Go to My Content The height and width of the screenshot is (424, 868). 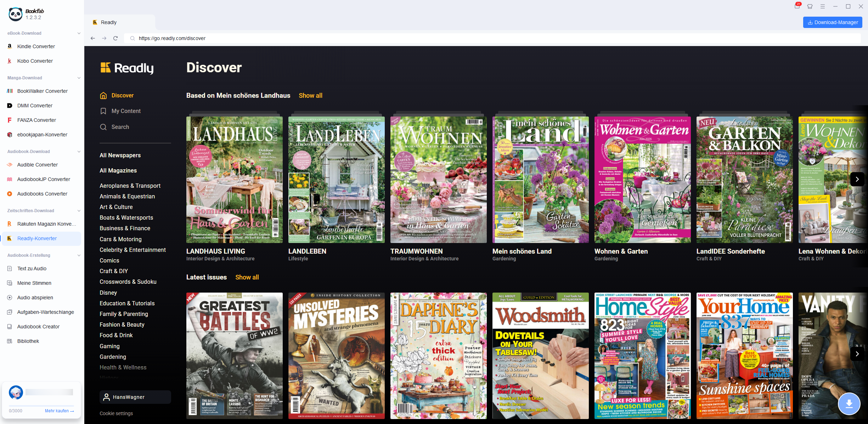pyautogui.click(x=120, y=111)
